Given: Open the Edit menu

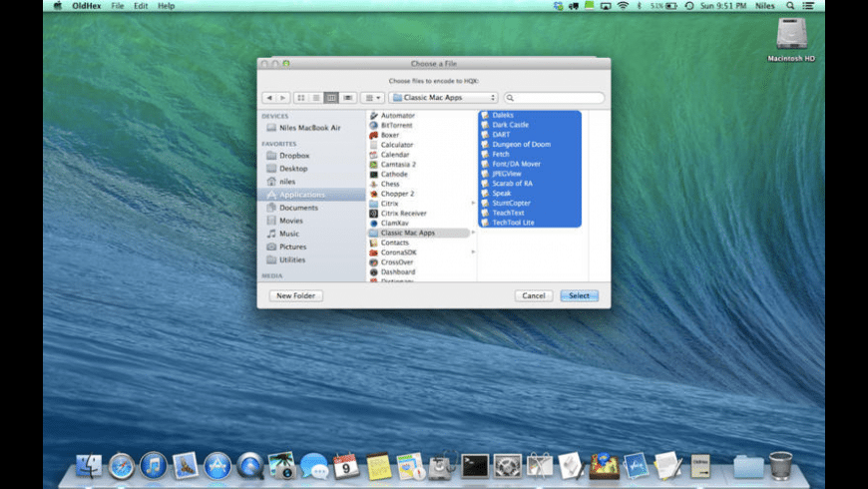Looking at the screenshot, I should 141,6.
